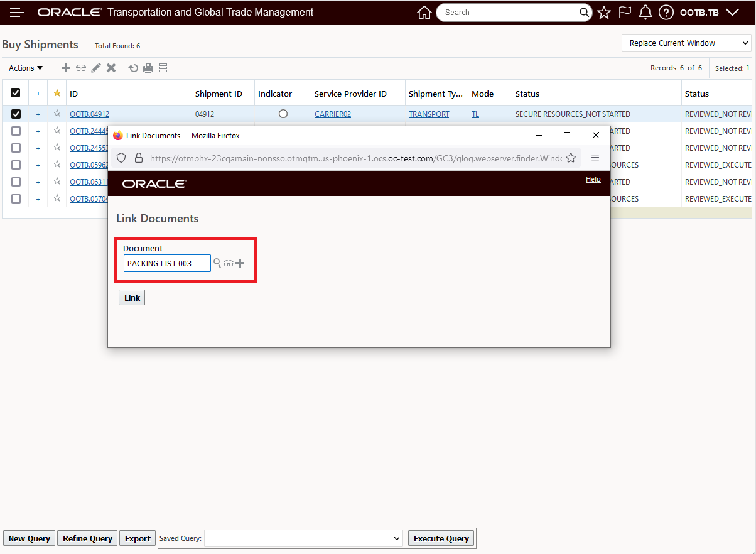Sort by the Mode column header
The height and width of the screenshot is (554, 756).
point(482,94)
